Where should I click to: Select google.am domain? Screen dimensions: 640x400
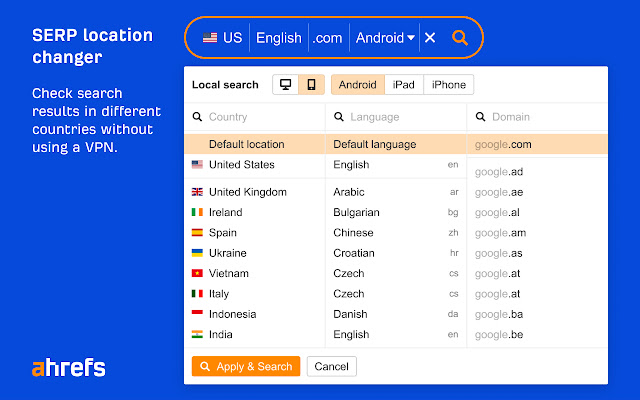tap(537, 233)
